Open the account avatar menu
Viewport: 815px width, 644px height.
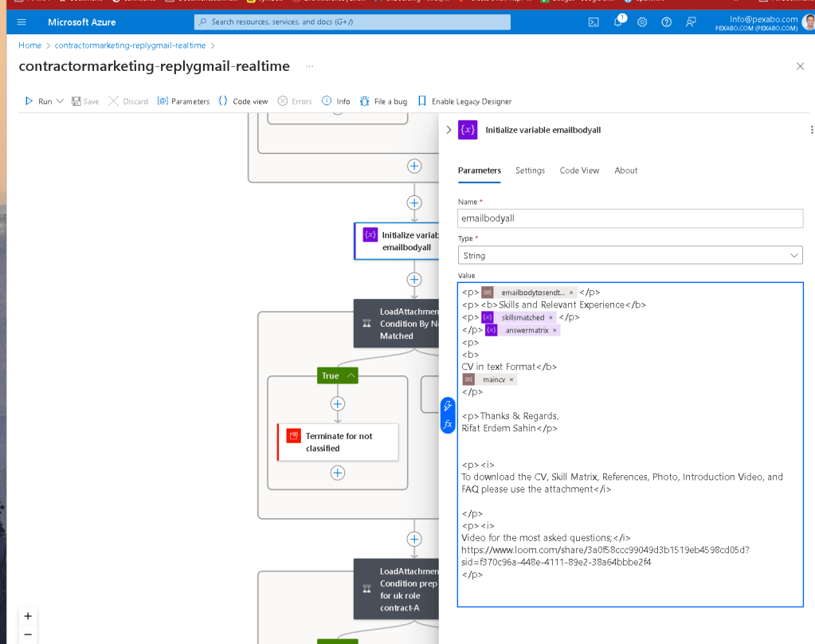click(809, 22)
